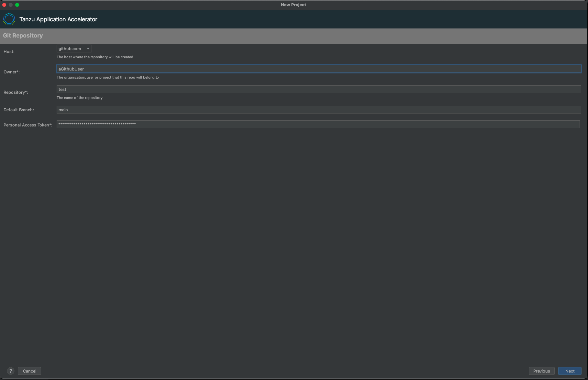Click the 'Owner*:' label

point(12,72)
